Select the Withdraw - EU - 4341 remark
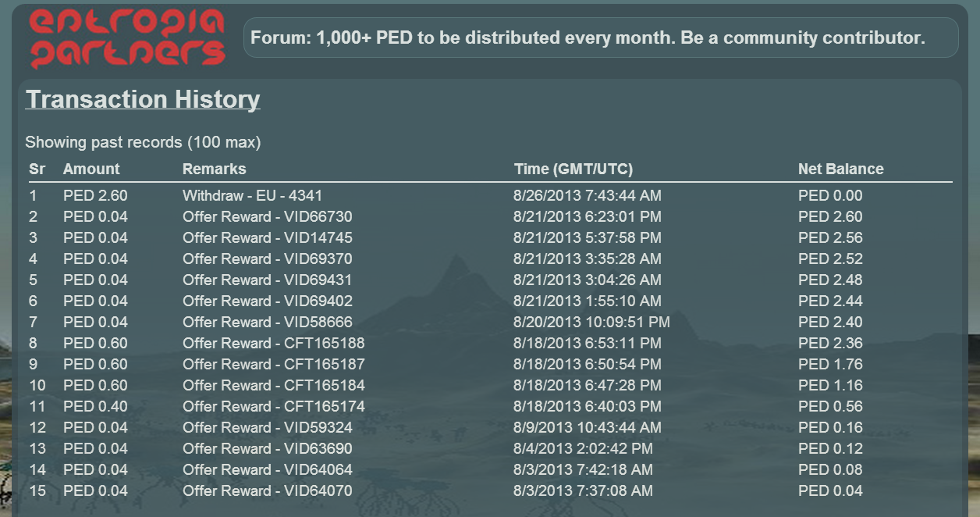Screen dimensions: 980x517 (252, 195)
